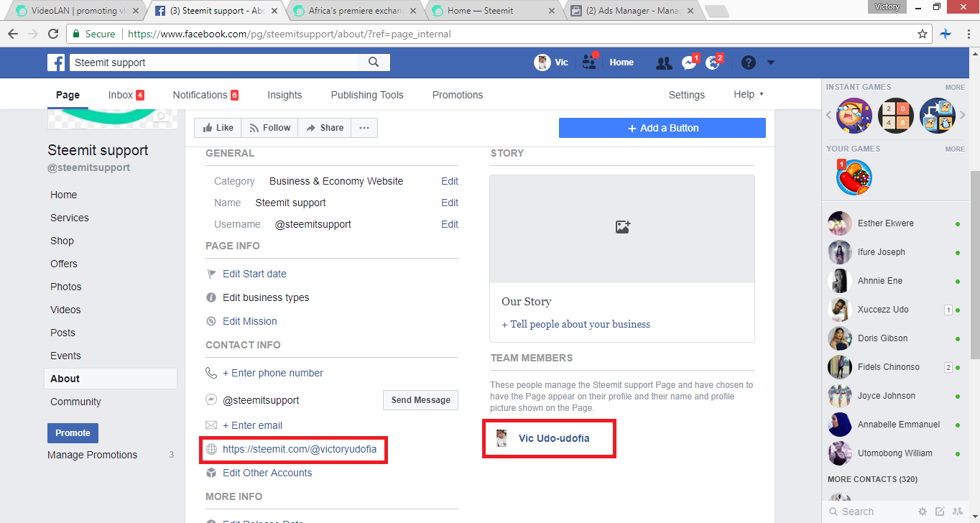
Task: Click Edit Mission
Action: pos(249,321)
